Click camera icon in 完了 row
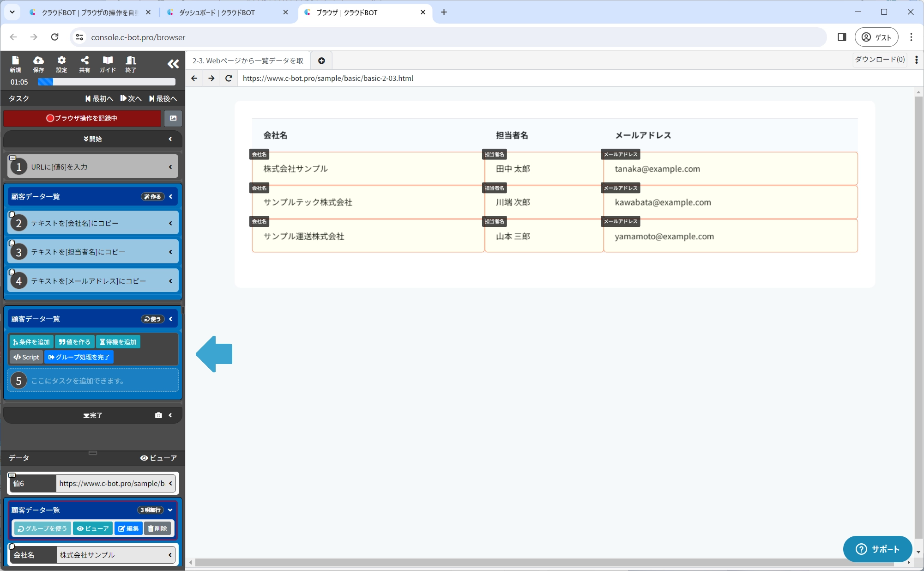Screen dimensions: 924x571 click(158, 415)
